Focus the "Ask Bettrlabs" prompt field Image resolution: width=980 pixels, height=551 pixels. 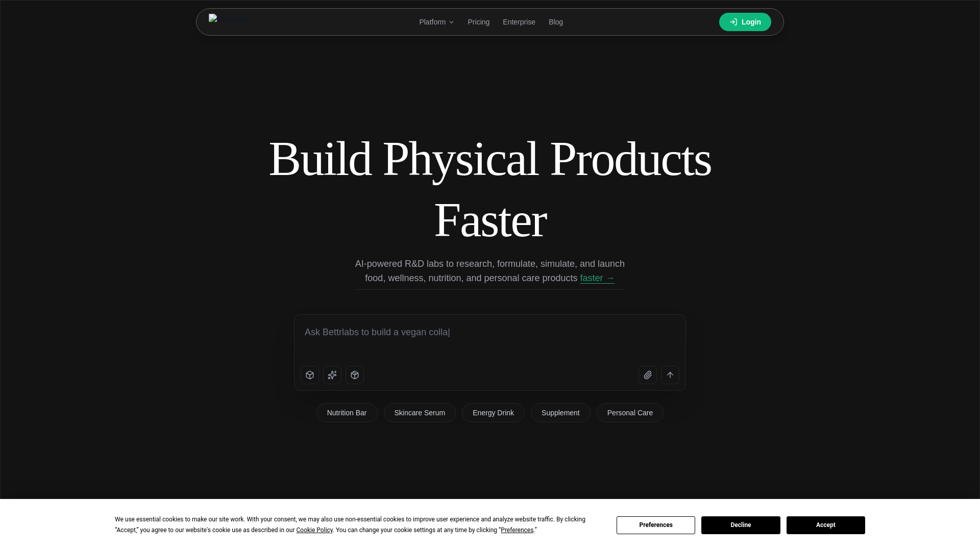pos(490,337)
